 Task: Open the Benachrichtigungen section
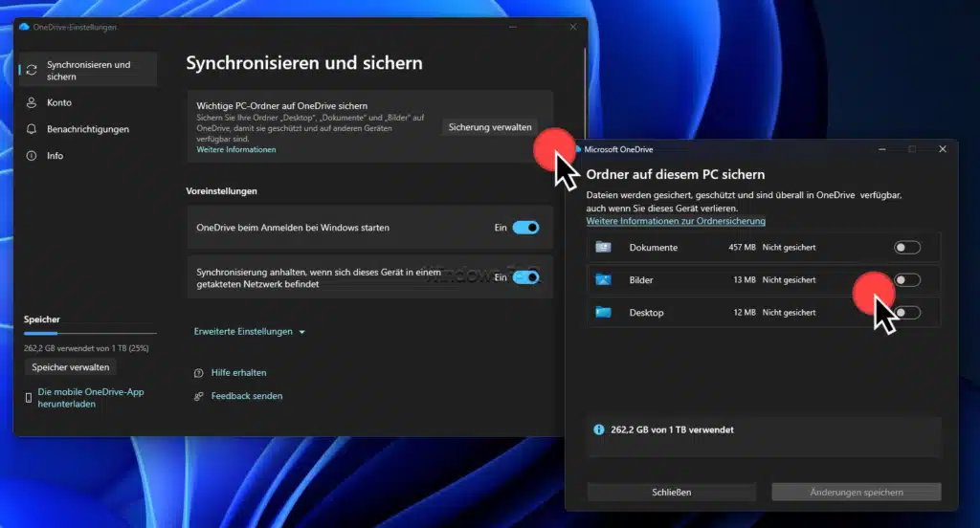[x=87, y=129]
